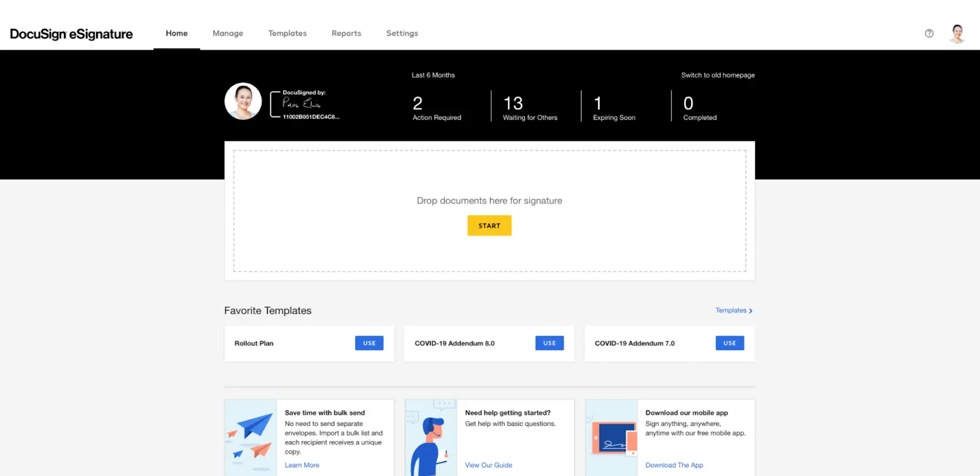Screen dimensions: 980x476
Task: Open the Home tab
Action: pos(176,33)
